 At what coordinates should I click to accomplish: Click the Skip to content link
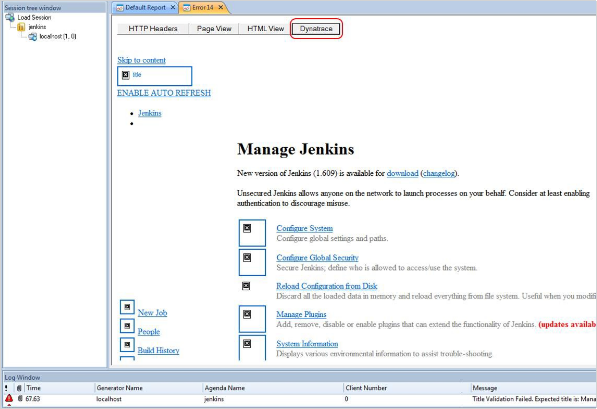pos(141,60)
